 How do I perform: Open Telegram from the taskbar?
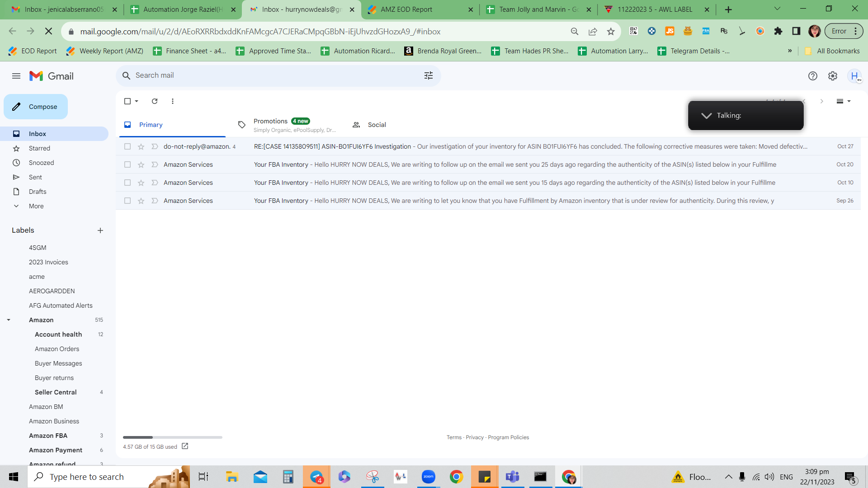tap(316, 477)
